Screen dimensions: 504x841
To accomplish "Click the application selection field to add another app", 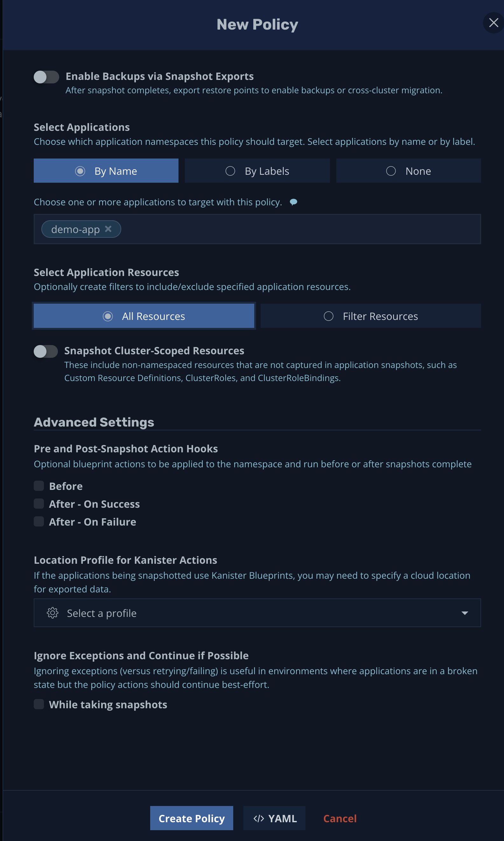I will [x=272, y=229].
